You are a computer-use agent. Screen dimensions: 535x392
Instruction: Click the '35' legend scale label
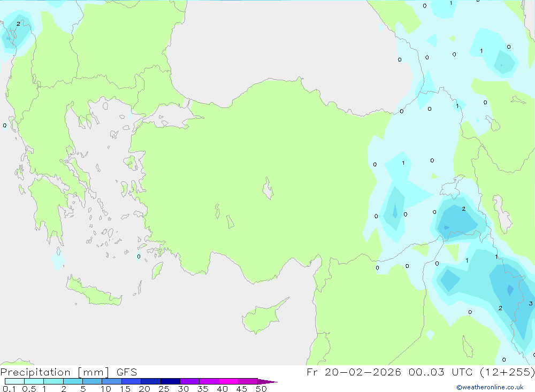[203, 389]
